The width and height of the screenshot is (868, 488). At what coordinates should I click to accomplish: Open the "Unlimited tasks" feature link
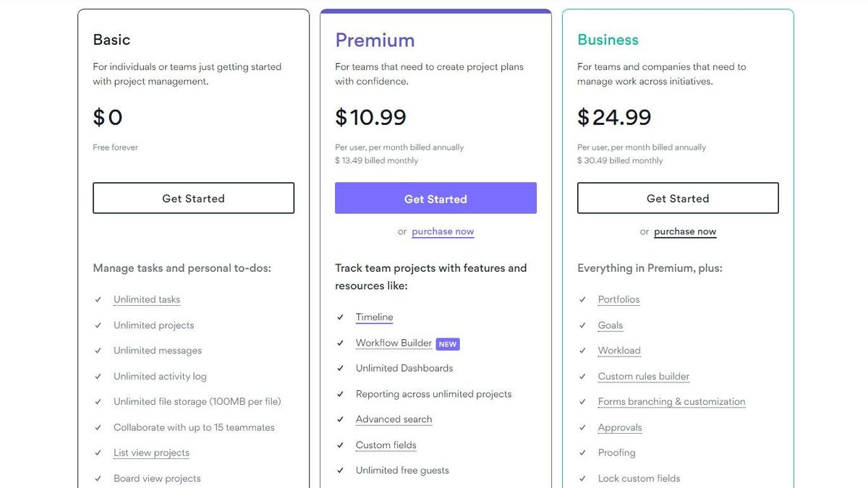[147, 299]
